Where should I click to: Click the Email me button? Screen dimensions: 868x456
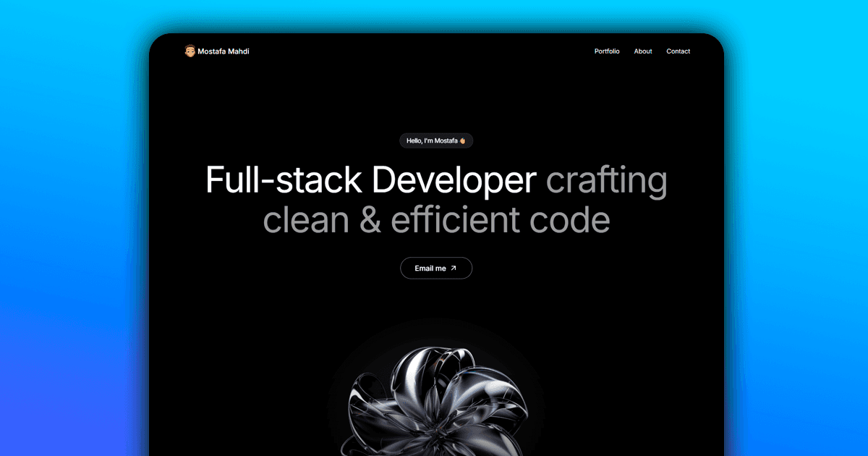tap(436, 268)
